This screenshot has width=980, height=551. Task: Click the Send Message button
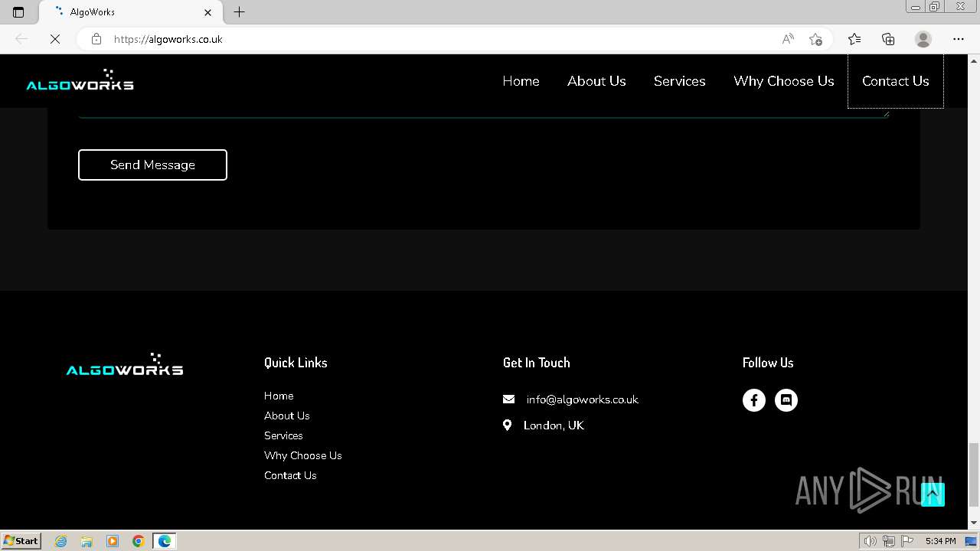tap(152, 165)
